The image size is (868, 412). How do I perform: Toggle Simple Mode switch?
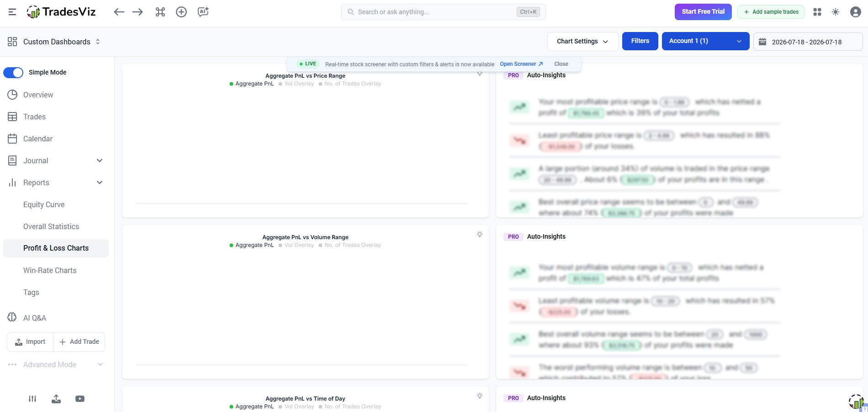point(13,73)
